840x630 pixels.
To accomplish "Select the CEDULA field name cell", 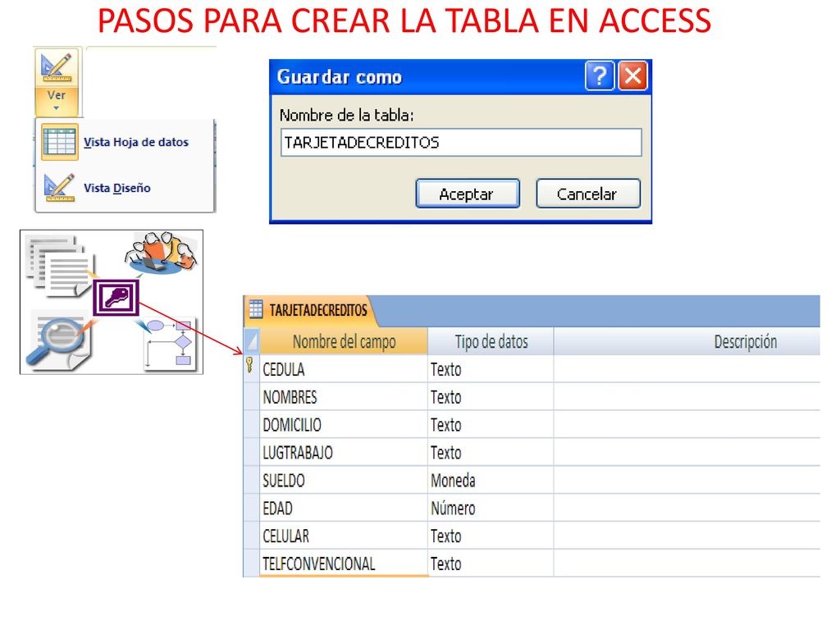I will pyautogui.click(x=344, y=369).
